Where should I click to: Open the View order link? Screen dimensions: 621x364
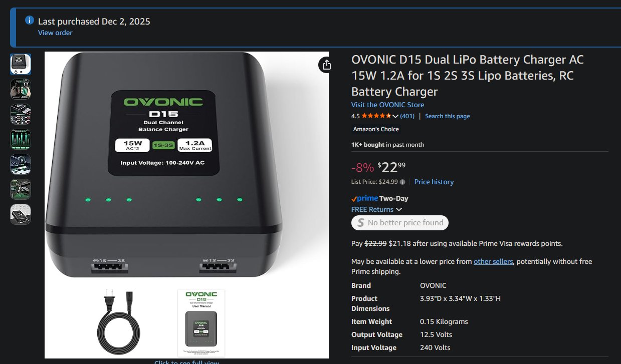point(55,33)
